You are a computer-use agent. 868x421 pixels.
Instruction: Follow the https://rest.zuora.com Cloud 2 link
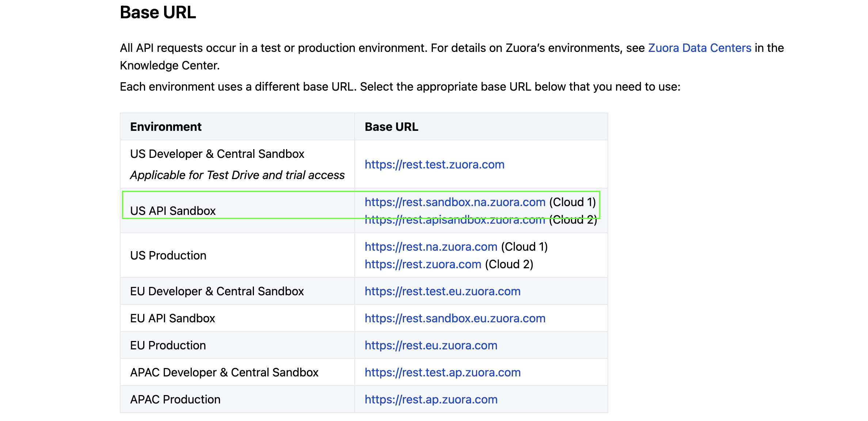423,264
